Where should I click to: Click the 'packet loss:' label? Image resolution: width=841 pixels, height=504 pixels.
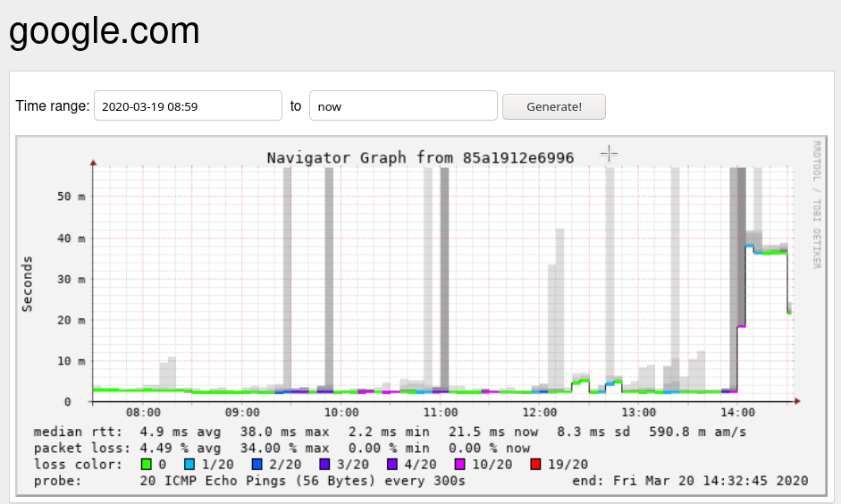(x=82, y=449)
